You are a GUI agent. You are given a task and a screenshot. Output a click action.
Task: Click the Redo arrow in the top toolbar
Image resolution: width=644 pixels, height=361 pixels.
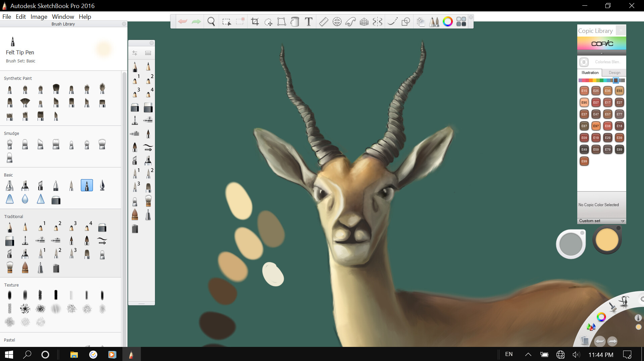[x=196, y=22]
